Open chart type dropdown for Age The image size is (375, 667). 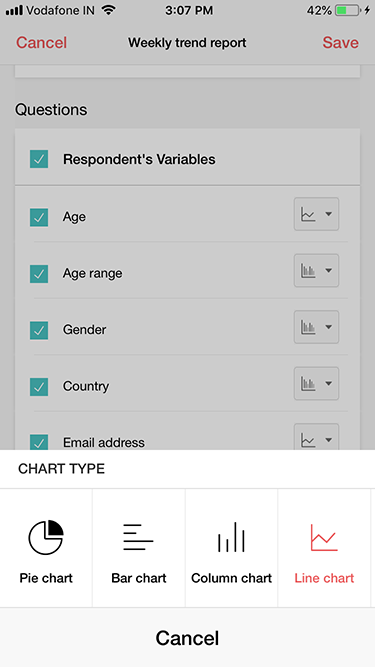pyautogui.click(x=316, y=214)
